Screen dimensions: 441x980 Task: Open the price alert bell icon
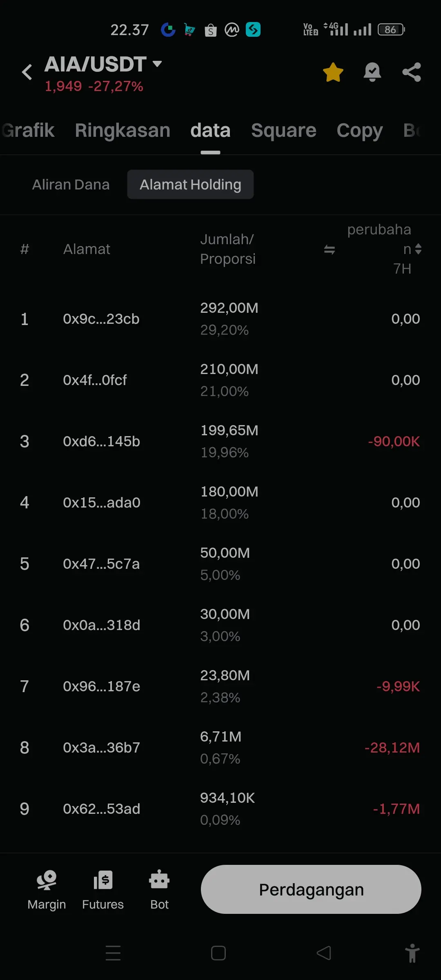(x=372, y=72)
